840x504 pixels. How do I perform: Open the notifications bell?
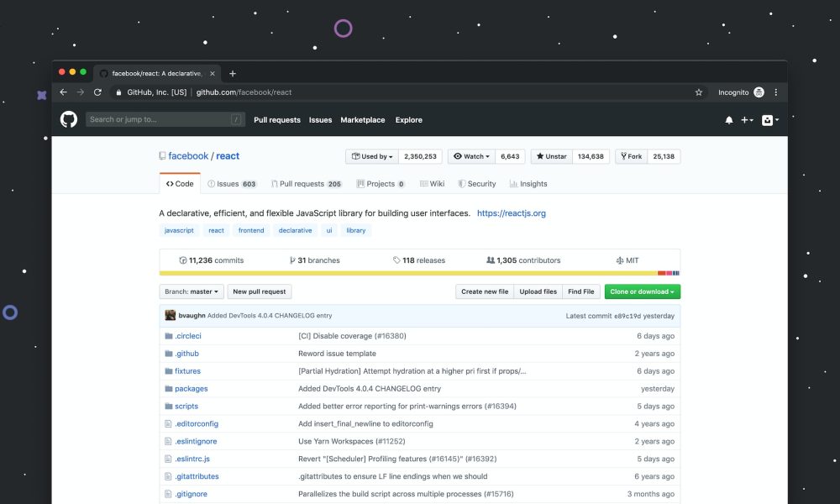728,120
